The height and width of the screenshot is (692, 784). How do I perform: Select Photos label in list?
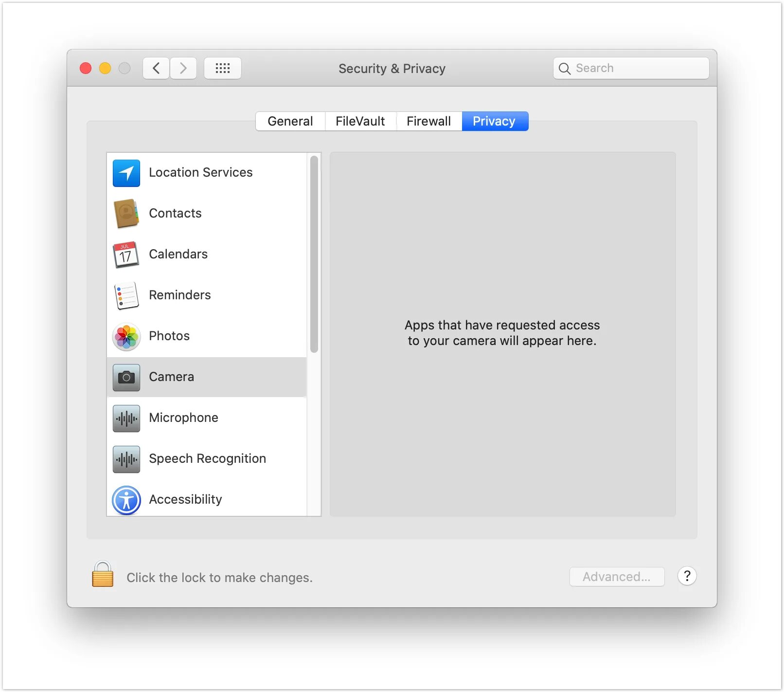(x=169, y=336)
